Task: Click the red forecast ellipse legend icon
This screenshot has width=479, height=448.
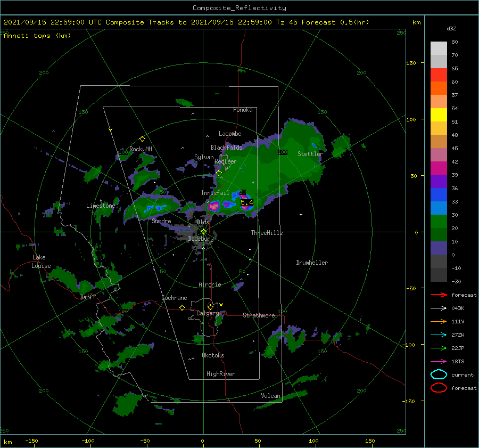Action: (x=439, y=388)
